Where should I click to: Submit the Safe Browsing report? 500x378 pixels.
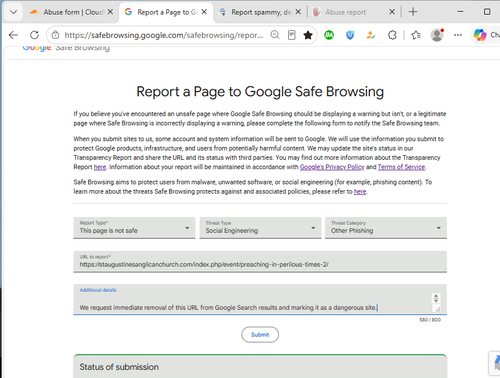pyautogui.click(x=260, y=334)
